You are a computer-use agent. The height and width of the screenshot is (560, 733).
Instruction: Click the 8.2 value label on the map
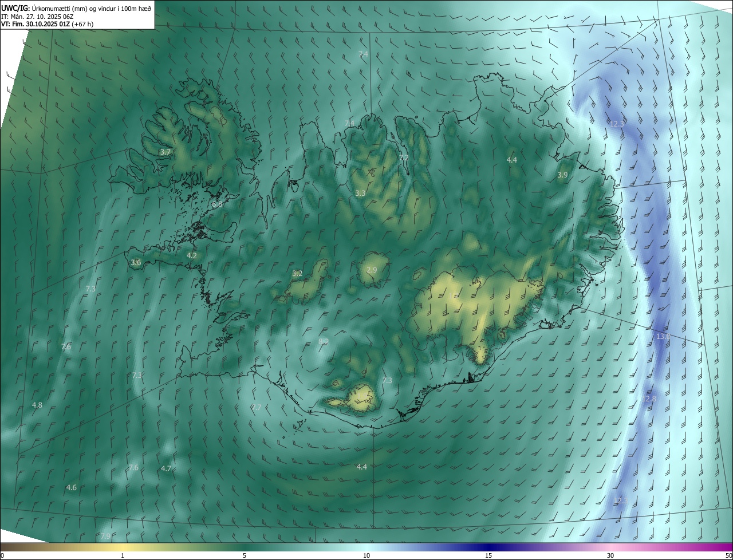[324, 341]
